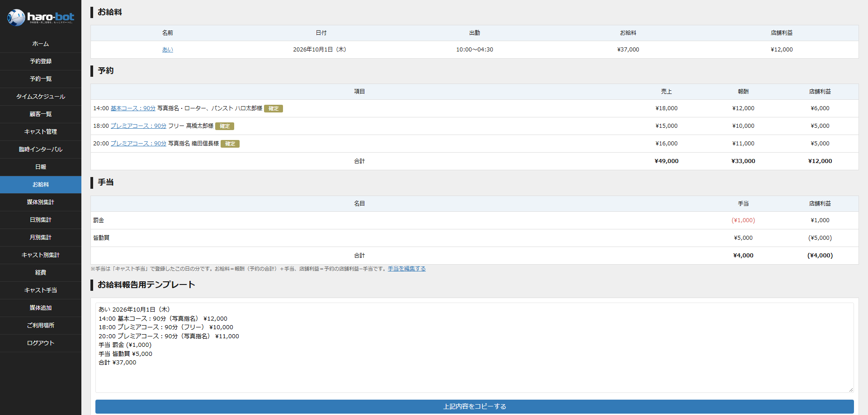Screen dimensions: 868x415
Task: Select the highlighted お給料 menu item
Action: click(x=41, y=185)
